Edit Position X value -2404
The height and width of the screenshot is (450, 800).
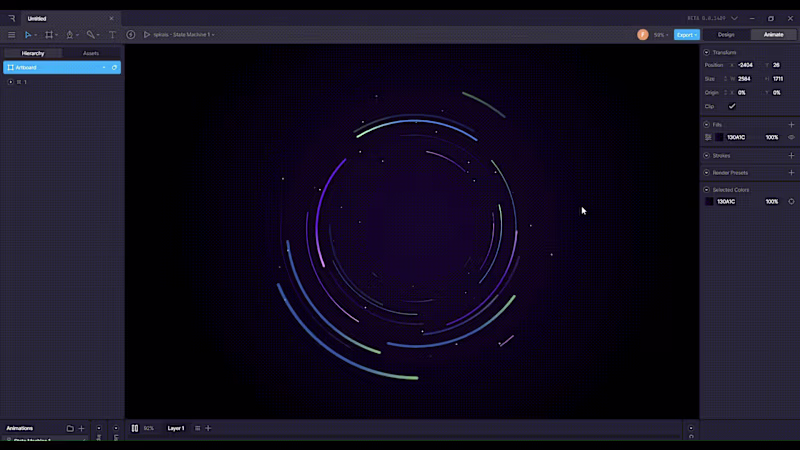point(746,65)
